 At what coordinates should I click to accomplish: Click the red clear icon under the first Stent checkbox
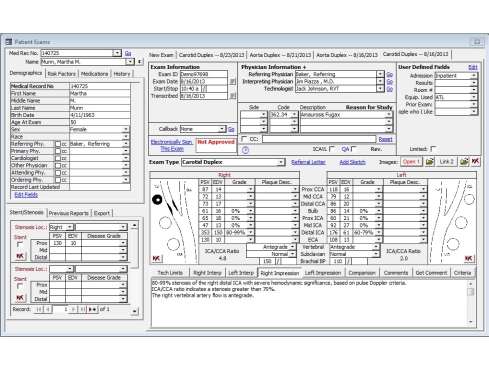click(20, 256)
